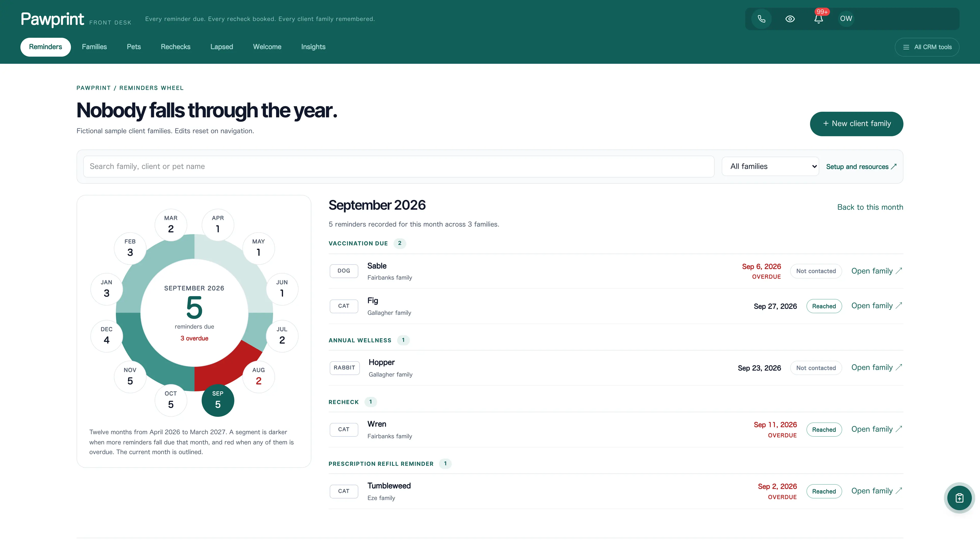Open the Welcome tab

pyautogui.click(x=267, y=47)
